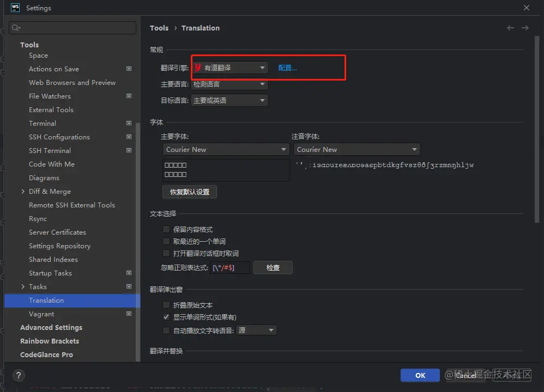Click the right-hand settings panel scrollbar
Screen dimensions: 544x392
pyautogui.click(x=537, y=130)
